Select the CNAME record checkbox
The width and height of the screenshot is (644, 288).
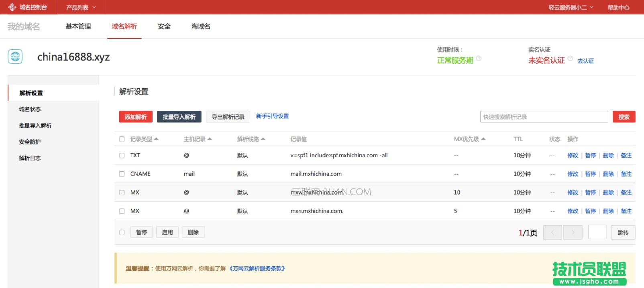pos(122,174)
